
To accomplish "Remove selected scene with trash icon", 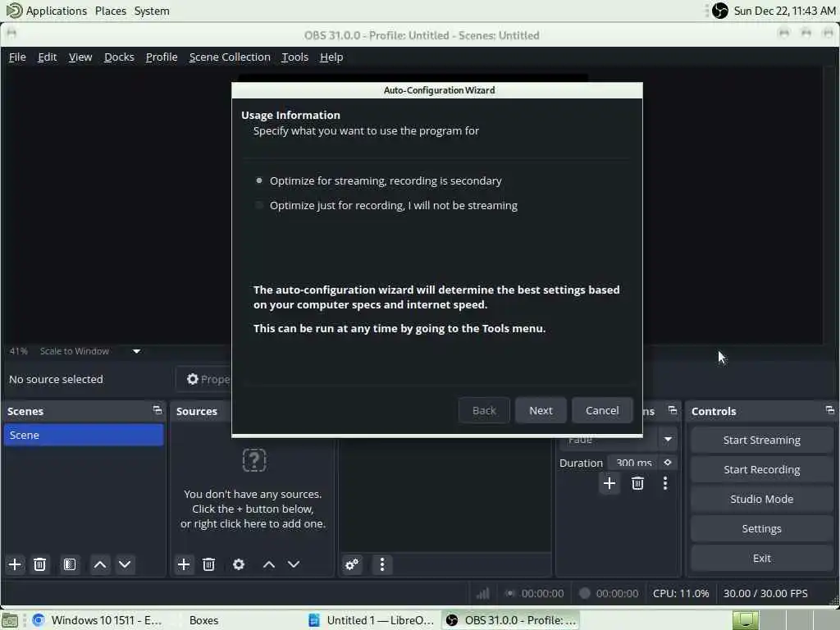I will pos(39,564).
